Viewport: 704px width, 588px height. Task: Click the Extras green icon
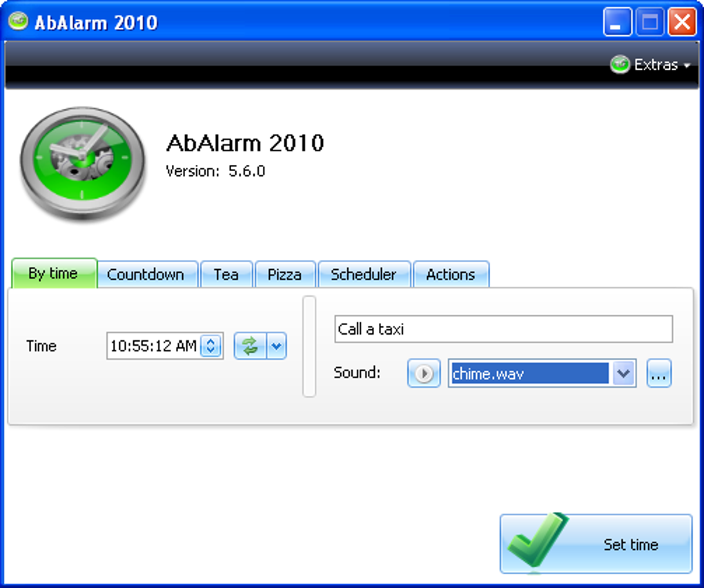[x=620, y=65]
